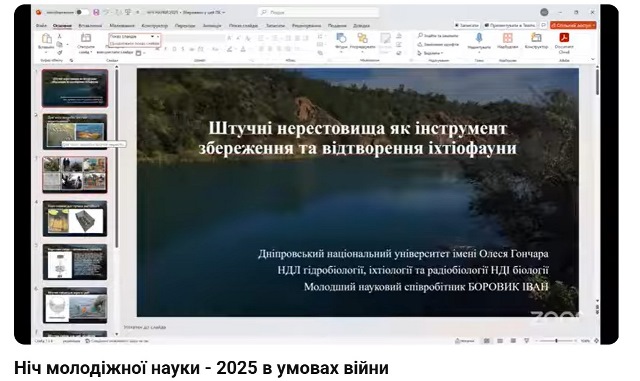Switch to Slide Sorter view in status bar
This screenshot has width=640, height=381.
(x=500, y=341)
